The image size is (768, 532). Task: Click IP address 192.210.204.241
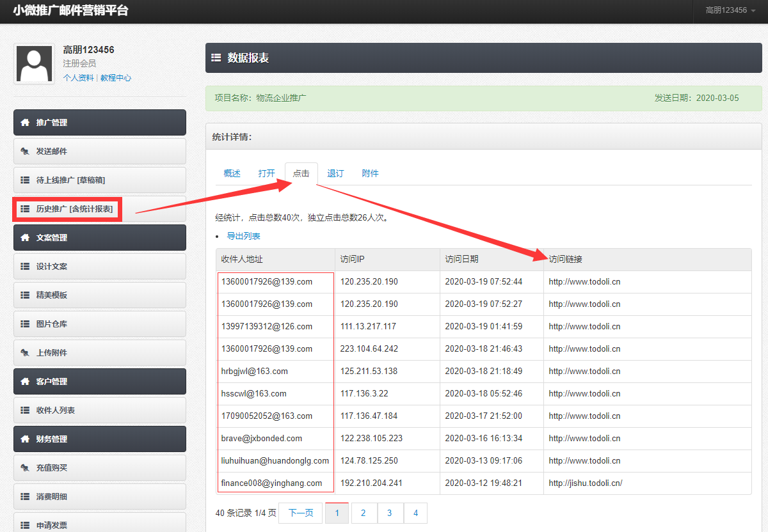[372, 483]
